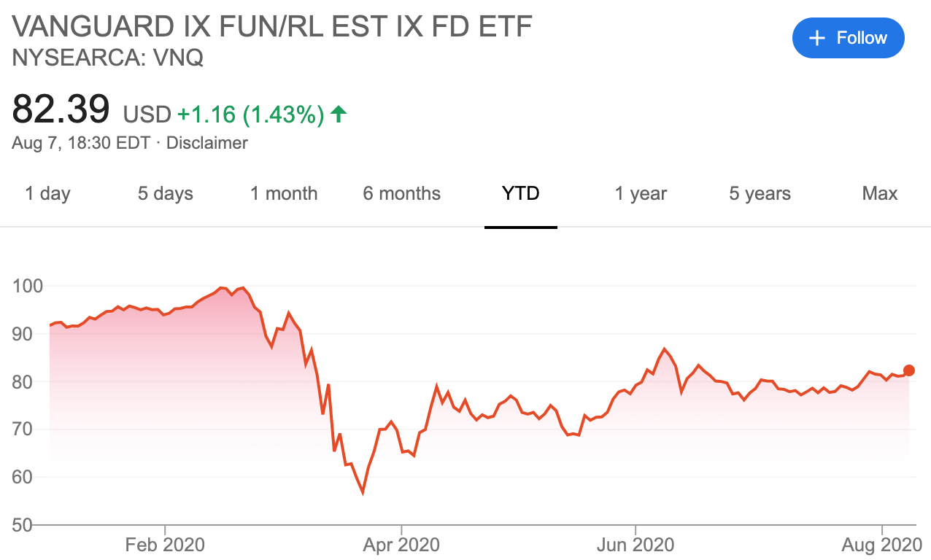Click the Apr 2020 axis marker

tap(401, 545)
